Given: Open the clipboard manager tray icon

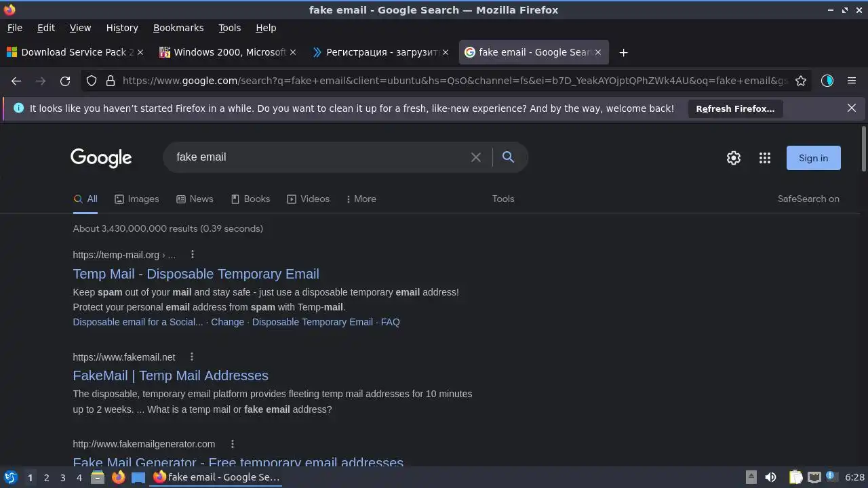Looking at the screenshot, I should [x=796, y=477].
